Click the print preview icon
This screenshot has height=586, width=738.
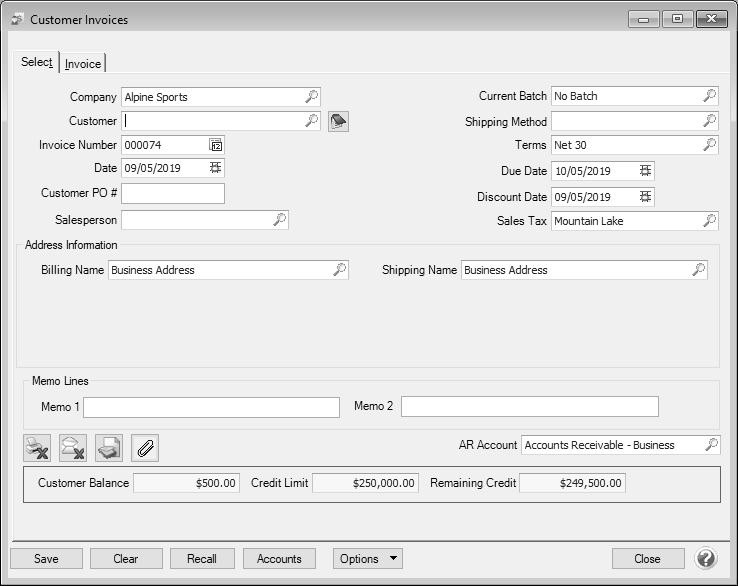(x=109, y=448)
